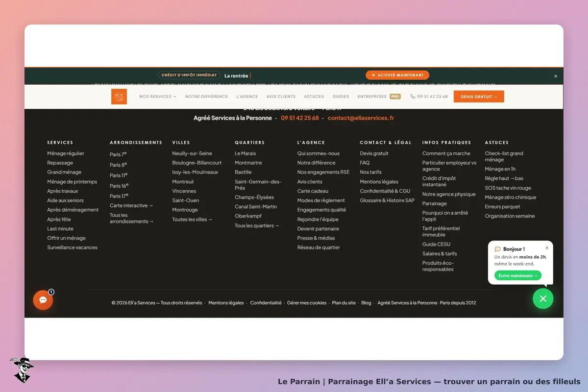
Task: Open the Blog footer link
Action: coord(366,303)
